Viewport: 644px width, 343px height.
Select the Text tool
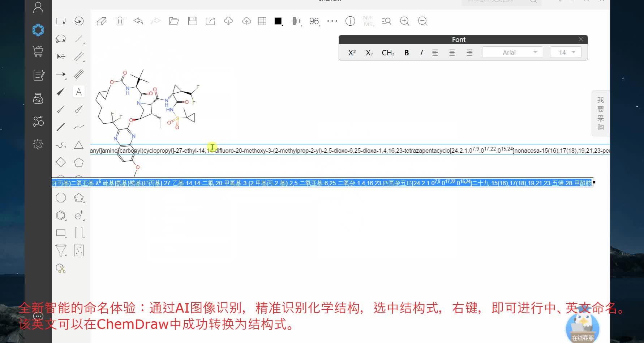(79, 92)
